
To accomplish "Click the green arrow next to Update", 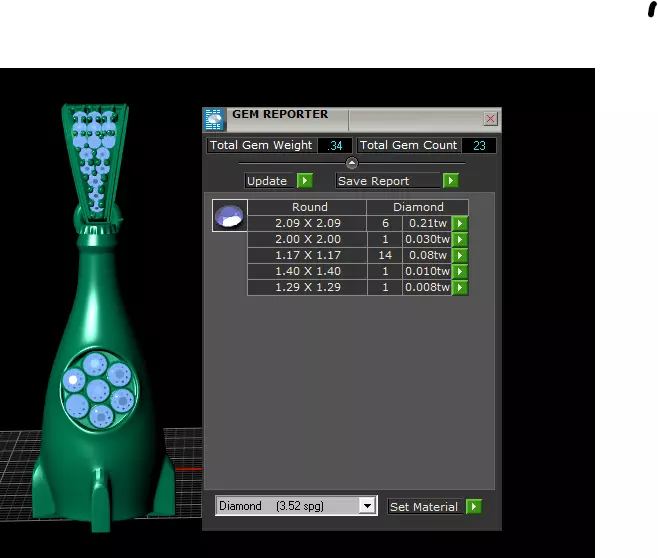I will [305, 181].
